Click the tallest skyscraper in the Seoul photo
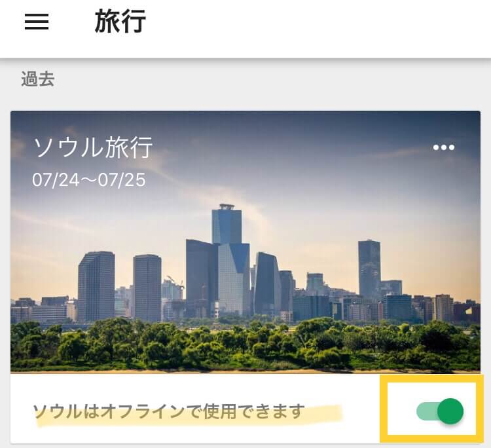The width and height of the screenshot is (491, 448). [227, 224]
